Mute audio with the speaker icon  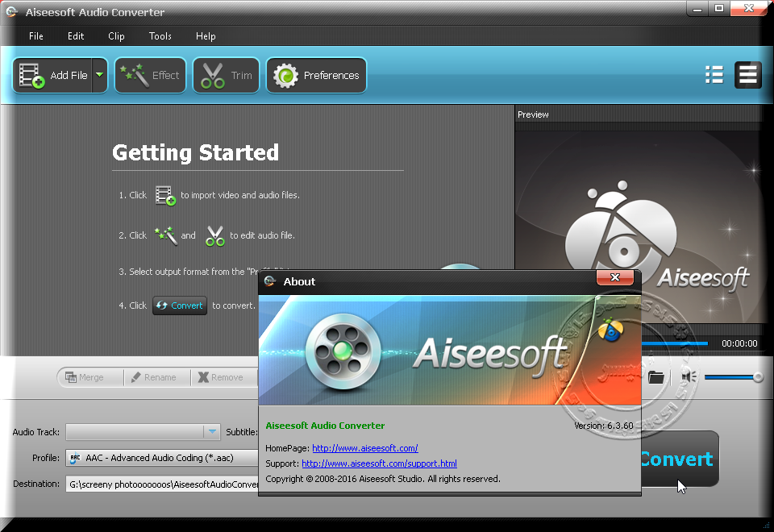coord(689,377)
